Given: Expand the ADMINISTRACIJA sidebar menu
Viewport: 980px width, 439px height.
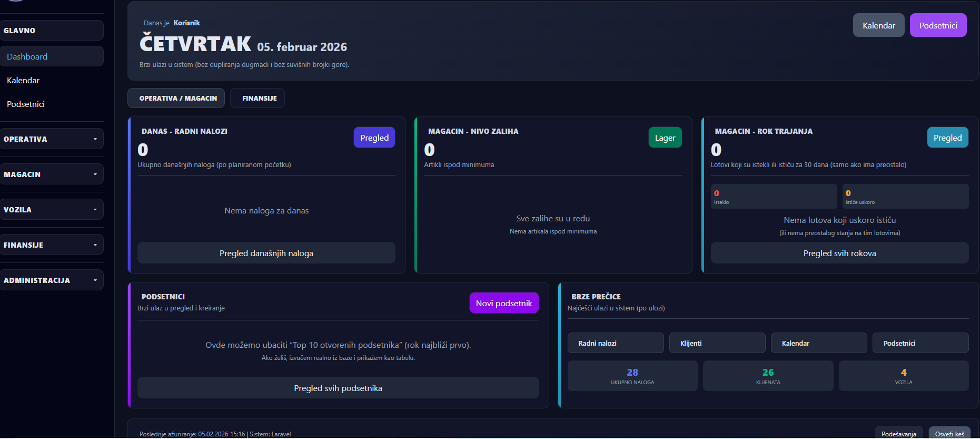Looking at the screenshot, I should coord(52,280).
